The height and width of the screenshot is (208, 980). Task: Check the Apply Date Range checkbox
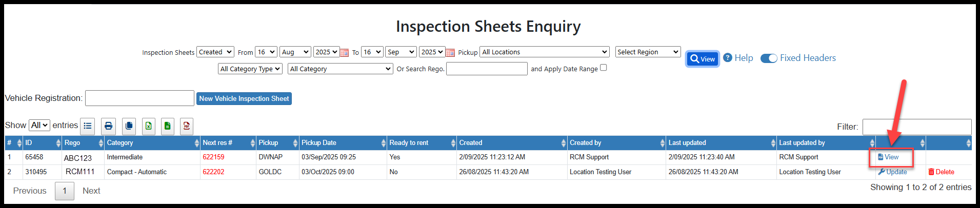pos(604,68)
